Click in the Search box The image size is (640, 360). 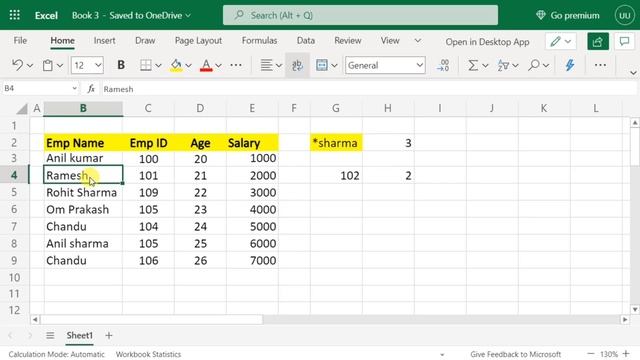coord(360,16)
